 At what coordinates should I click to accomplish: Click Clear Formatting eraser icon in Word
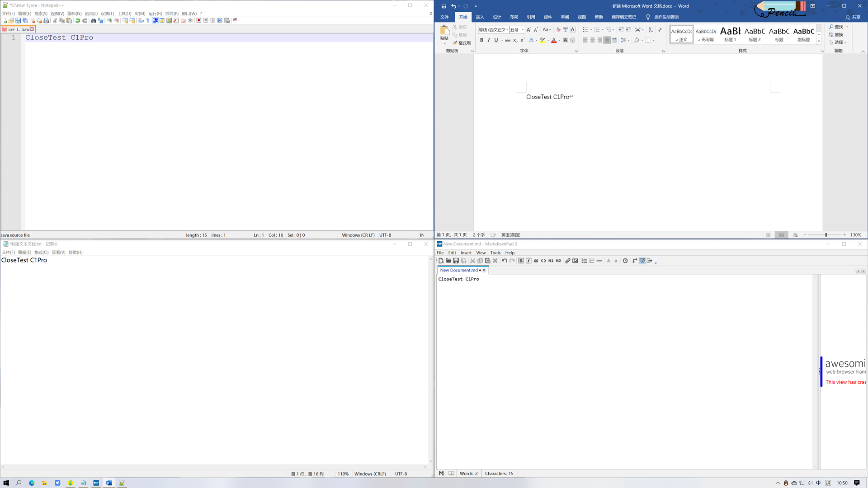(558, 30)
